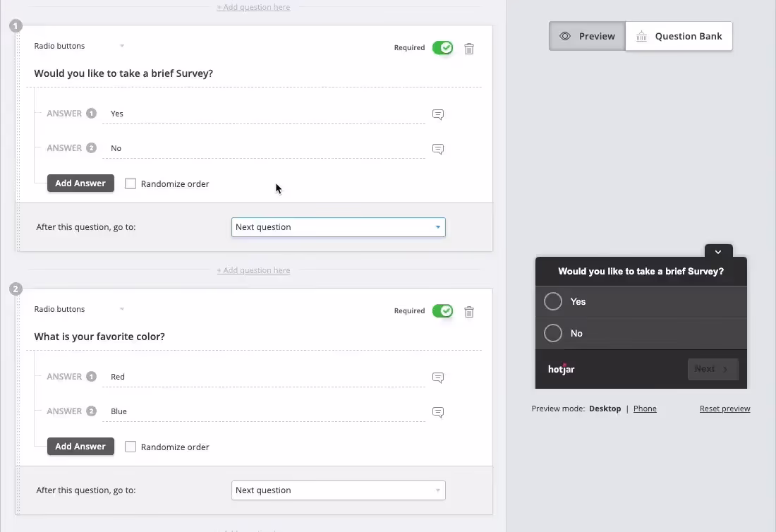
Task: Expand question 2 go-to Next question dropdown
Action: (338, 490)
